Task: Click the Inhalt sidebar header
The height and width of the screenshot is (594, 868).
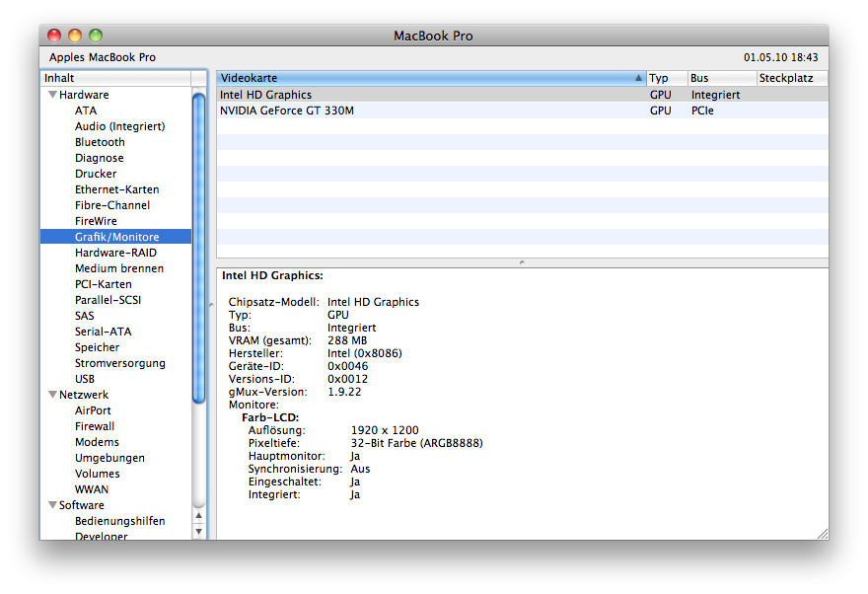Action: pyautogui.click(x=115, y=78)
